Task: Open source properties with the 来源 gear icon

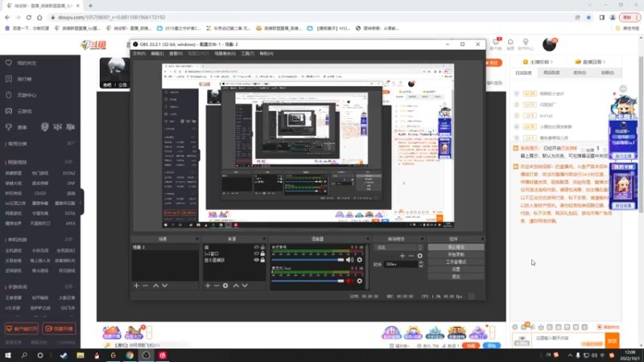Action: (x=225, y=286)
